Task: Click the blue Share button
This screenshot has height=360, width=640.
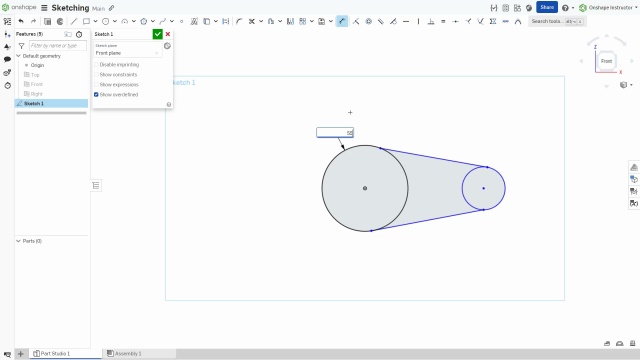Action: click(547, 7)
